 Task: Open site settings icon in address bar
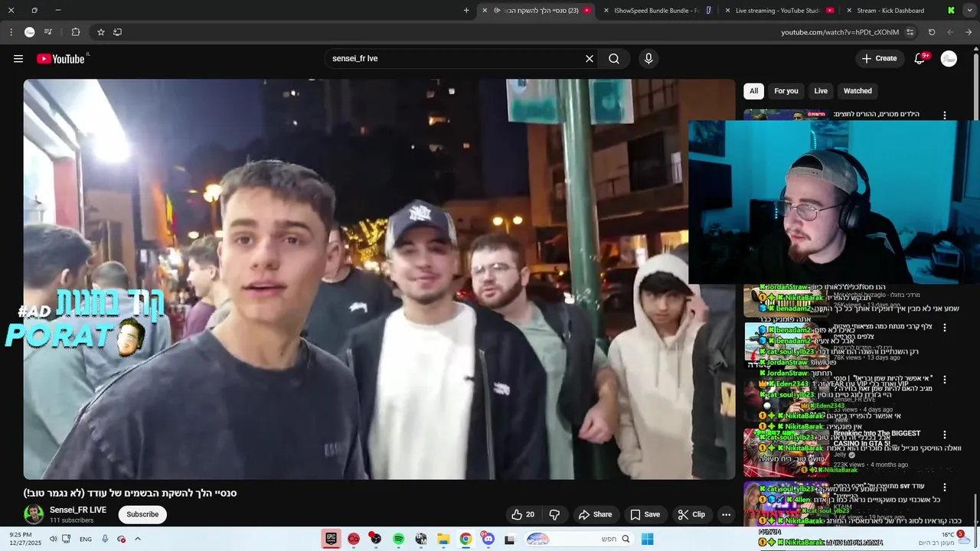point(910,32)
